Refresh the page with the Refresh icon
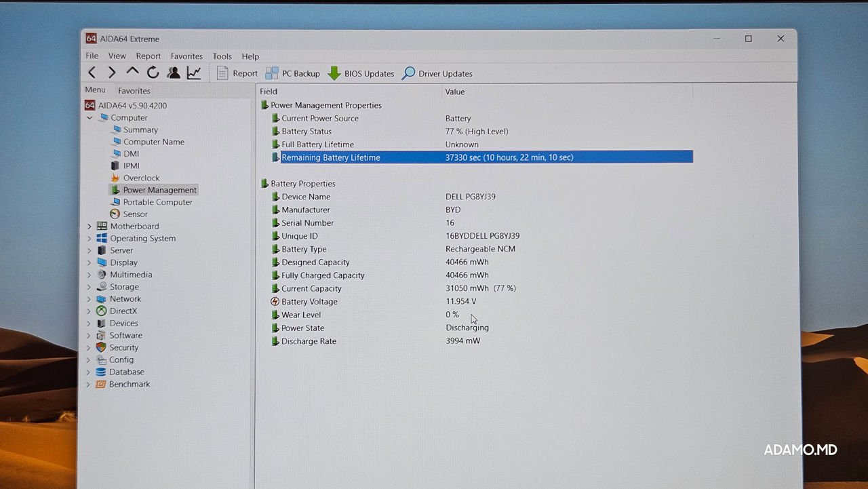The height and width of the screenshot is (489, 868). click(153, 73)
